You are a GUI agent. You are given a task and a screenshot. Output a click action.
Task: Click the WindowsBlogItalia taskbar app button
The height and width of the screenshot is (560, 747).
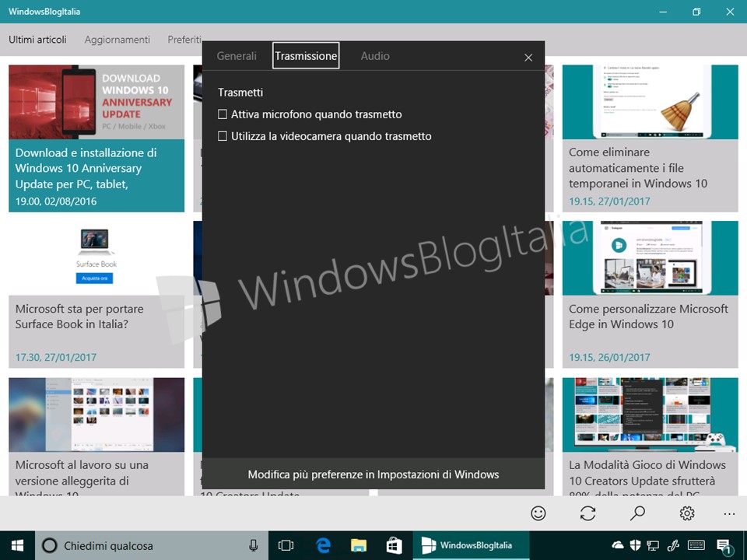(471, 545)
